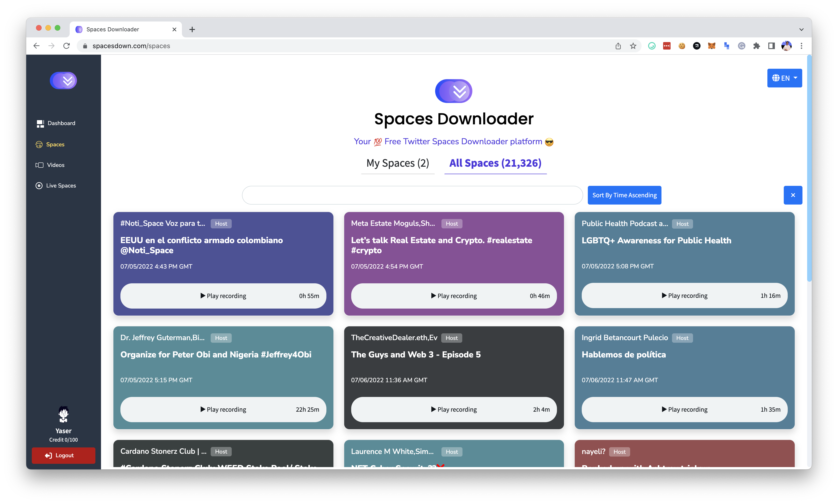The width and height of the screenshot is (838, 504).
Task: Click the share page icon
Action: (x=618, y=46)
